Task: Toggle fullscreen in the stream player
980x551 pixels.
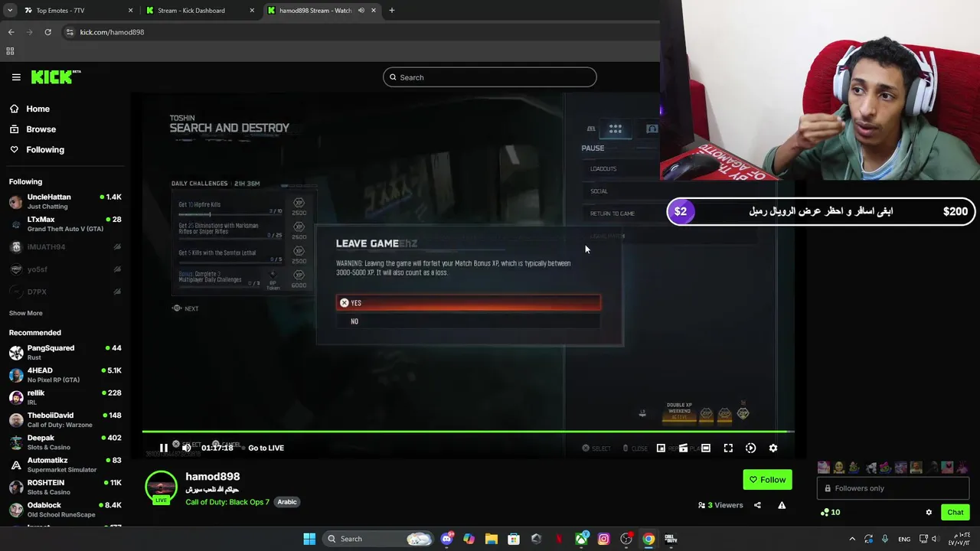Action: [728, 448]
